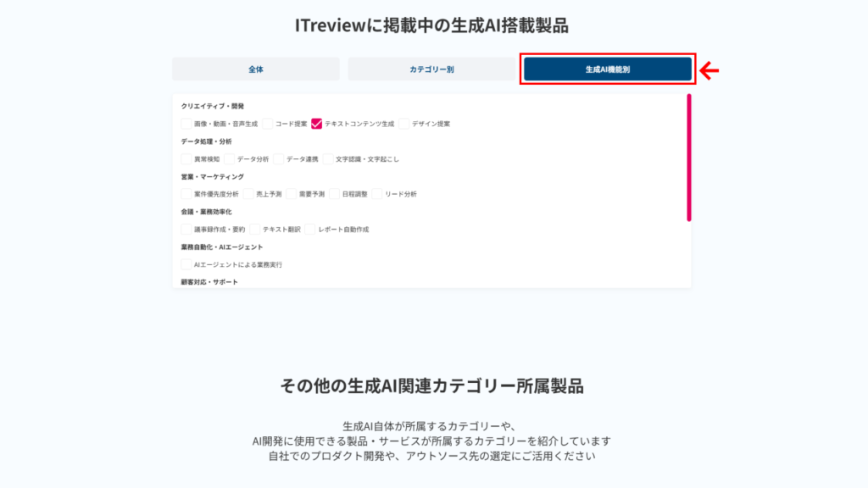Check the テキスト翻訳 checkbox

click(x=255, y=230)
